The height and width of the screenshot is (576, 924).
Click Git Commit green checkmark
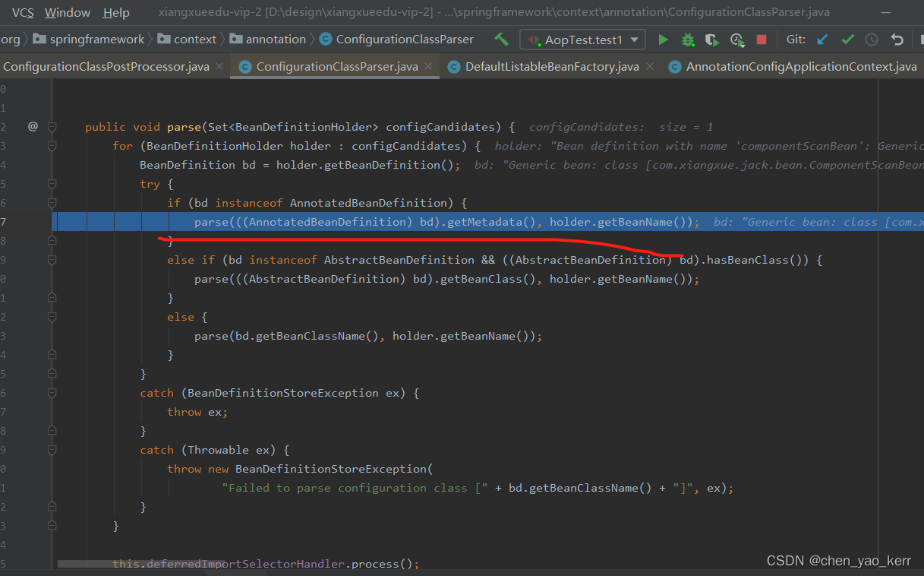click(847, 40)
